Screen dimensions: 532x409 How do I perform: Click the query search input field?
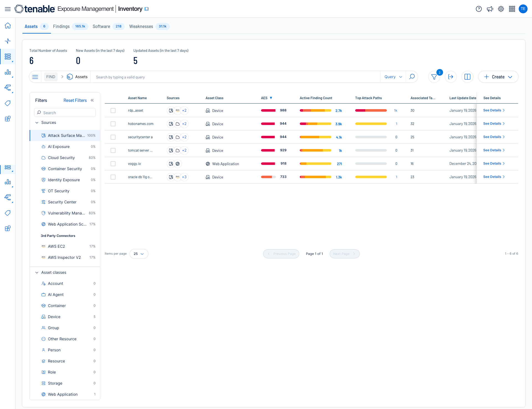click(236, 77)
